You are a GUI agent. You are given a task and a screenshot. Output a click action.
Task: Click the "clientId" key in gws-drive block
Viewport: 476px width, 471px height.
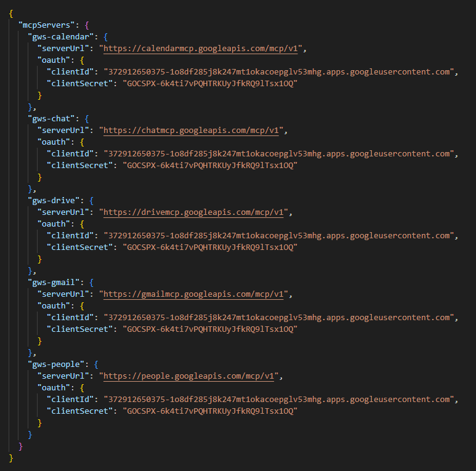pyautogui.click(x=70, y=236)
